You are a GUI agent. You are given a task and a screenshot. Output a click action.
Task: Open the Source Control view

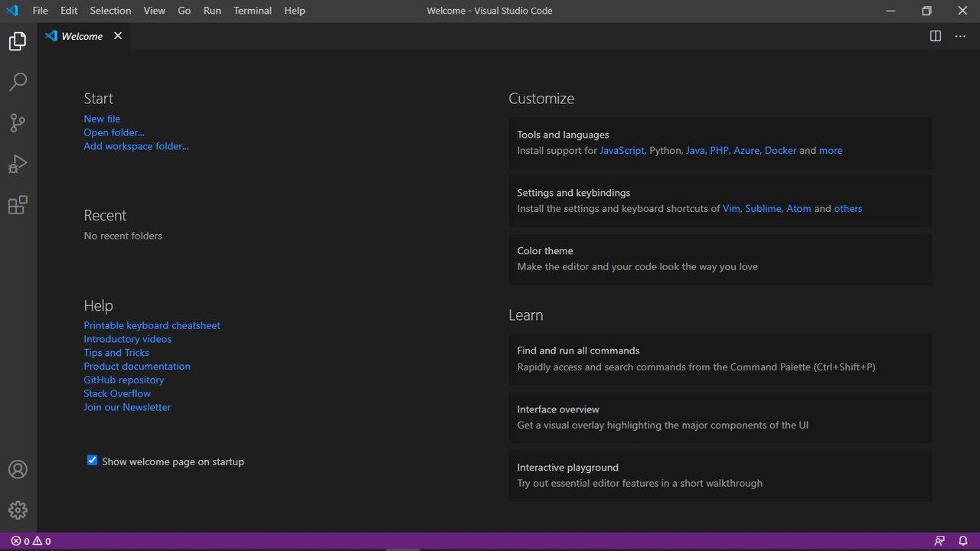pyautogui.click(x=18, y=122)
